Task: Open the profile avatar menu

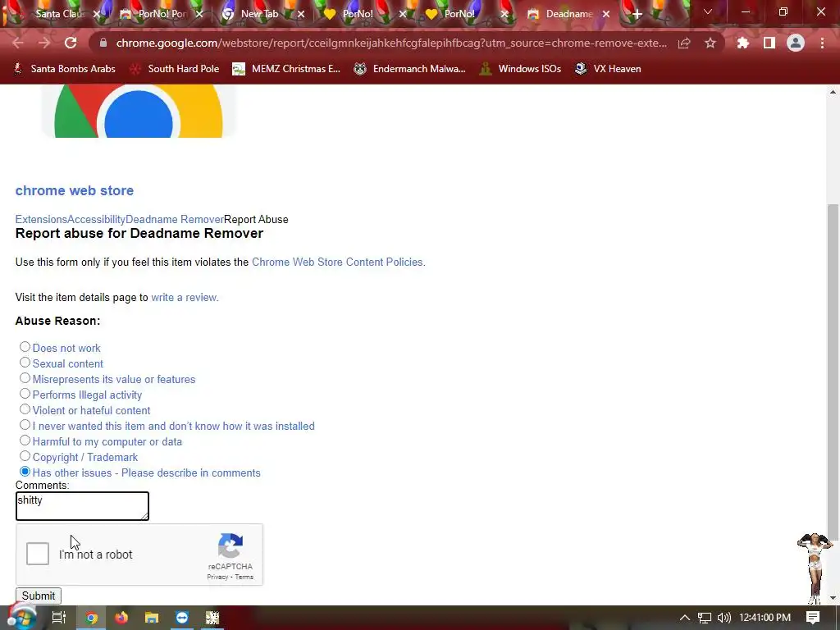Action: [796, 43]
